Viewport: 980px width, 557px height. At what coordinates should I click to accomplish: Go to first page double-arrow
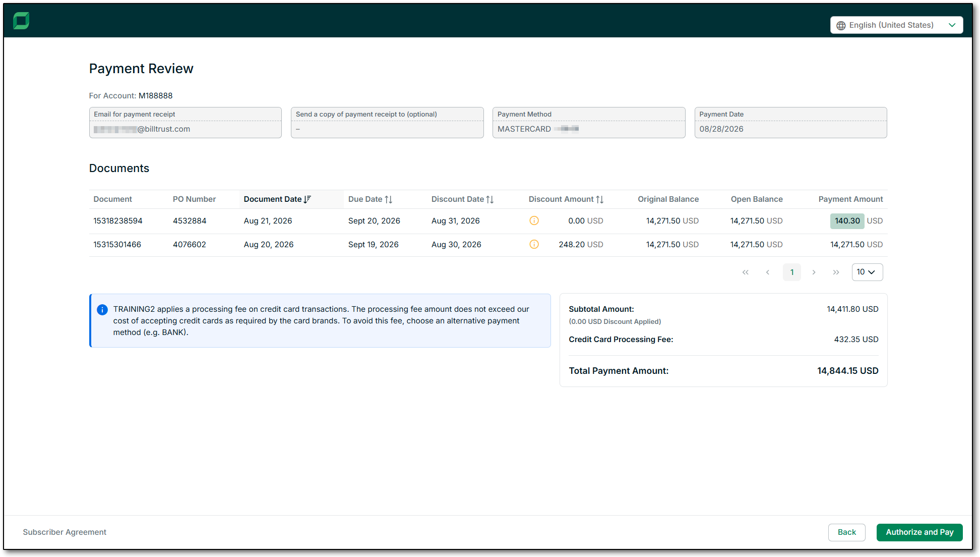point(745,272)
